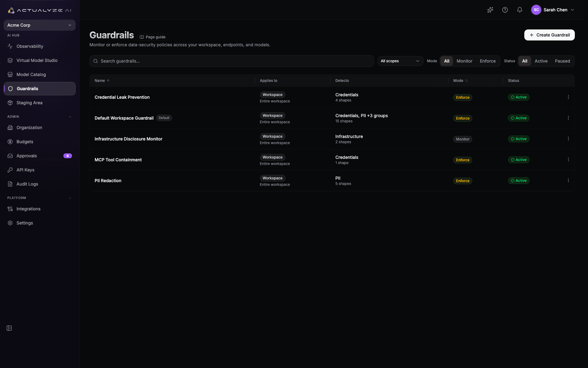Image resolution: width=588 pixels, height=368 pixels.
Task: Sort by the Mode column header
Action: (461, 81)
